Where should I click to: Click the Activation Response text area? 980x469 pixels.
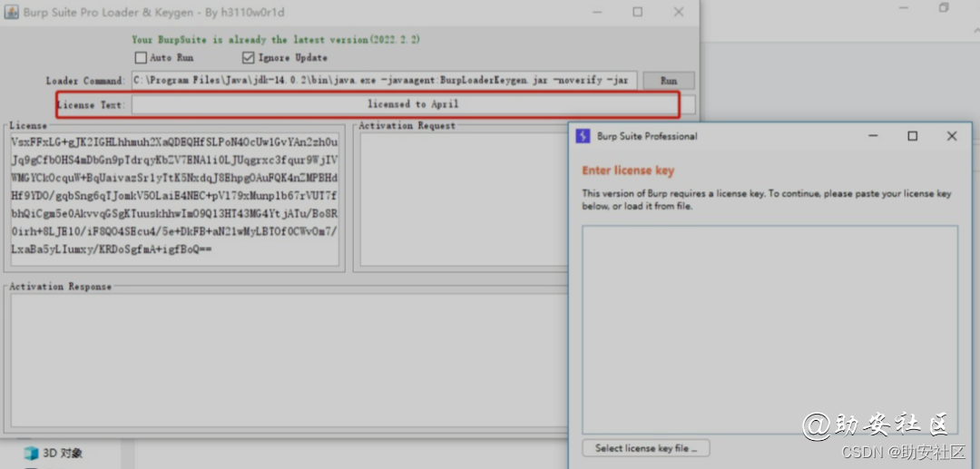coord(289,360)
